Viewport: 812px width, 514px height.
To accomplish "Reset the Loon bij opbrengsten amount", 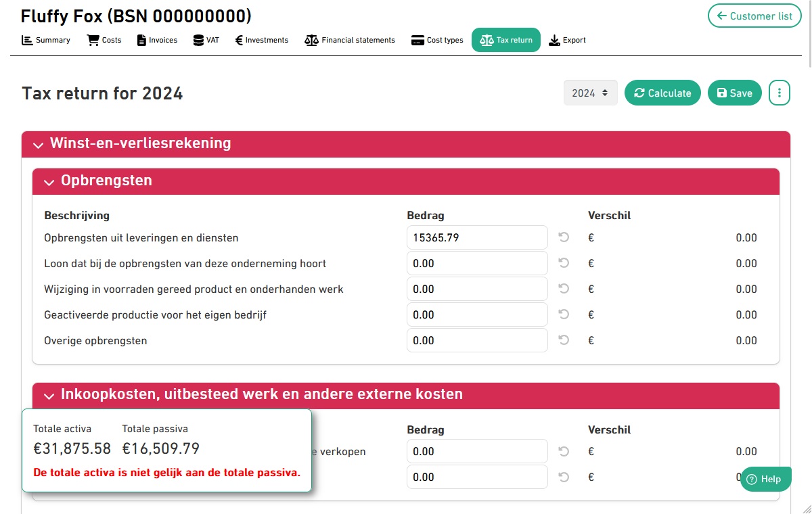I will [x=564, y=263].
